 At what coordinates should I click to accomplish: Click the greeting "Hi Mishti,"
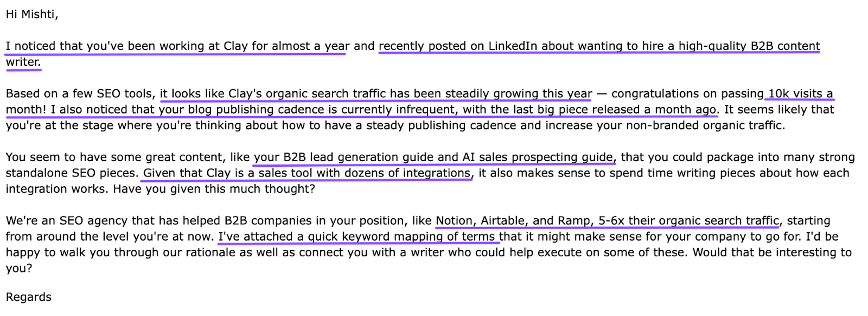31,15
